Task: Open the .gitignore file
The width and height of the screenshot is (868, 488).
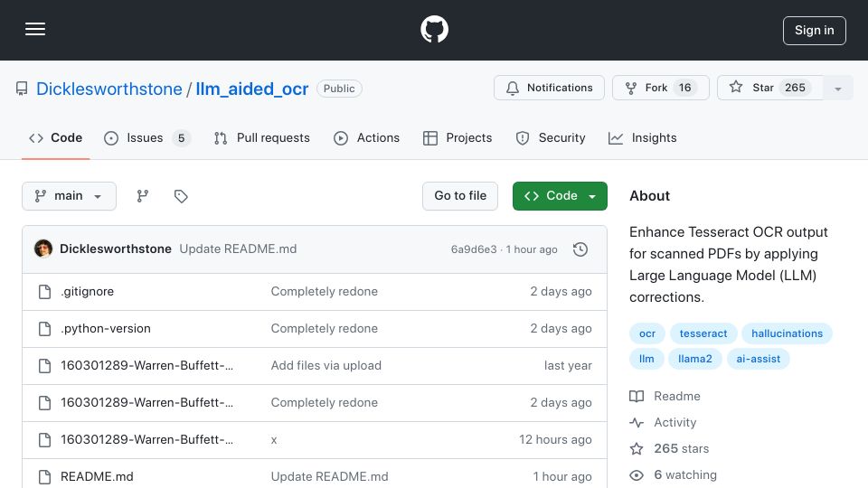Action: 88,292
